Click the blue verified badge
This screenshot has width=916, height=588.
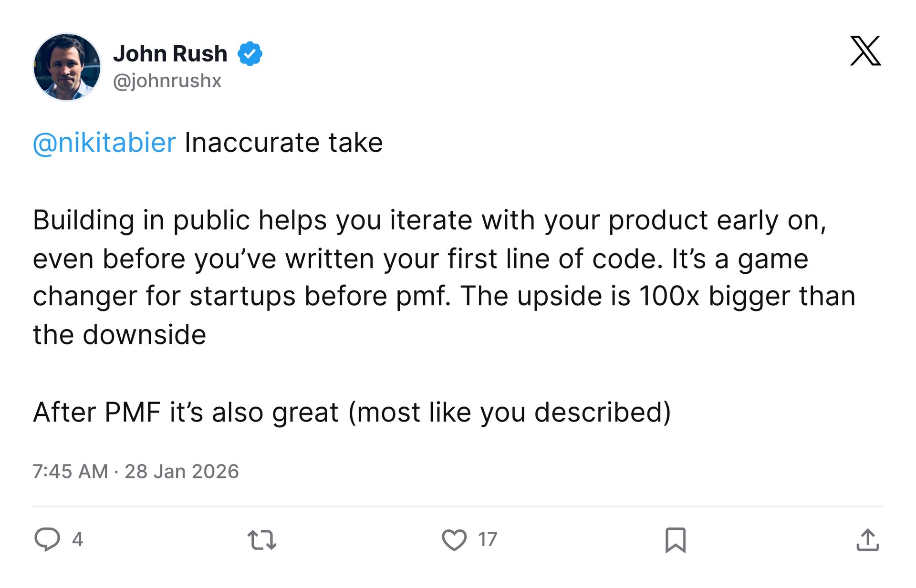(x=250, y=53)
